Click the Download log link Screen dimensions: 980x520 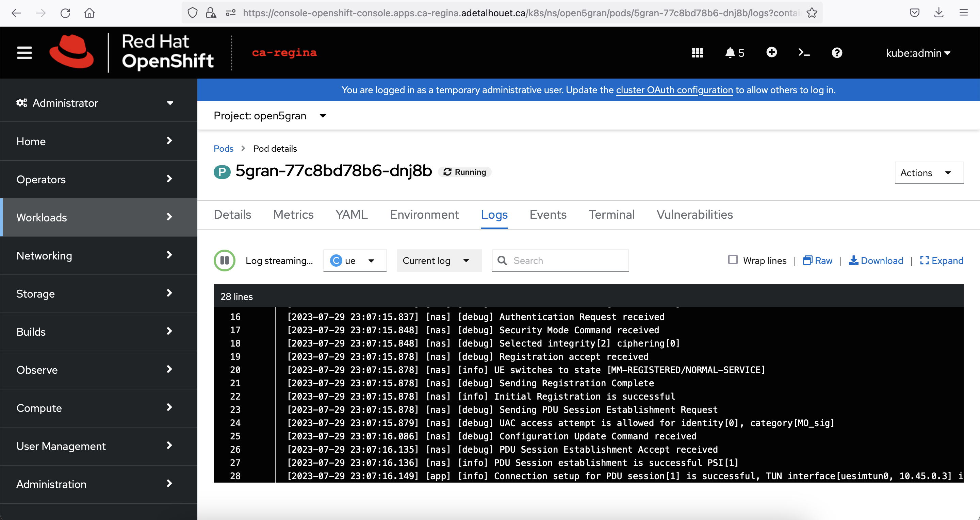[x=876, y=261]
